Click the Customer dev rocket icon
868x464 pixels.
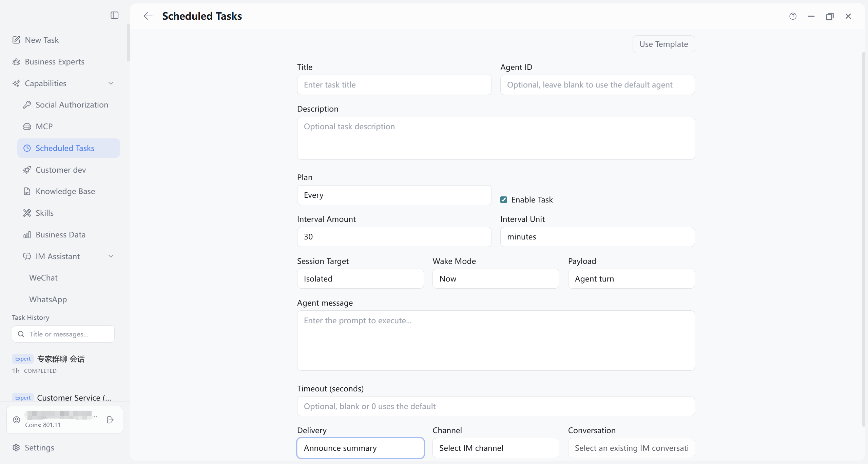point(27,170)
